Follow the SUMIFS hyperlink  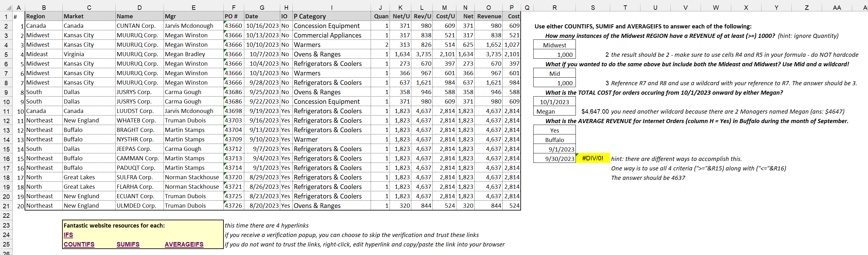click(x=128, y=244)
